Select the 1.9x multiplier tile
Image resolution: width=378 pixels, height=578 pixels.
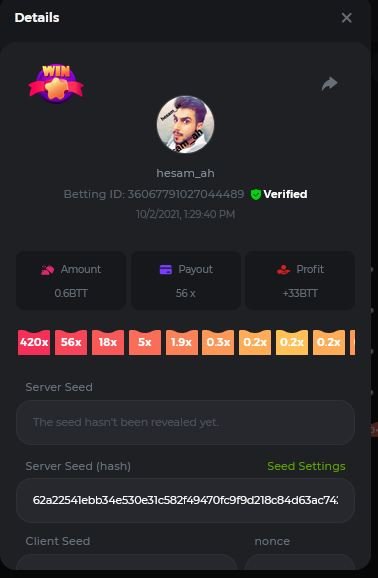coord(181,342)
